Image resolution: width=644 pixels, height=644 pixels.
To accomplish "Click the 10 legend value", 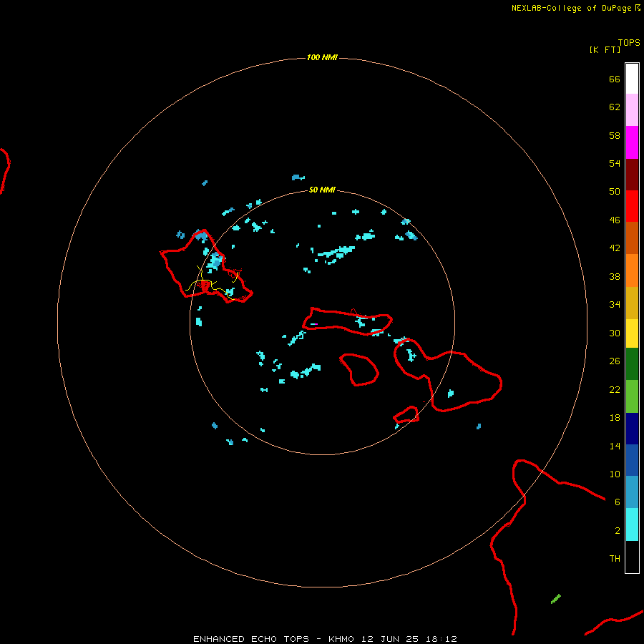I will pos(615,474).
